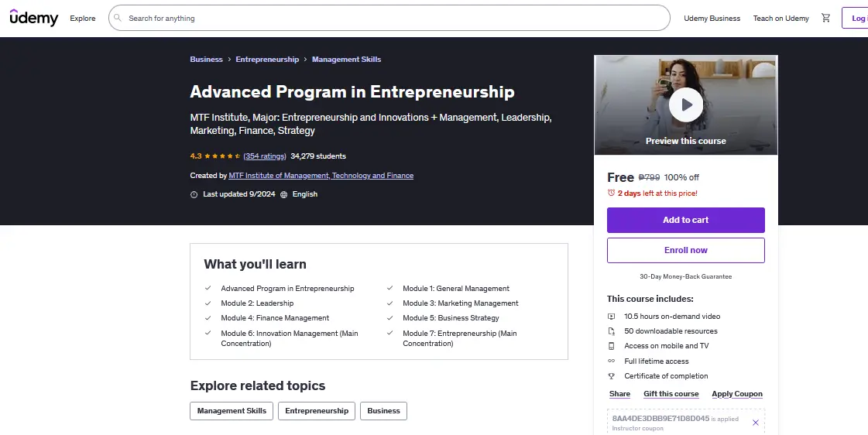This screenshot has width=868, height=435.
Task: Click the mobile access icon
Action: (611, 346)
